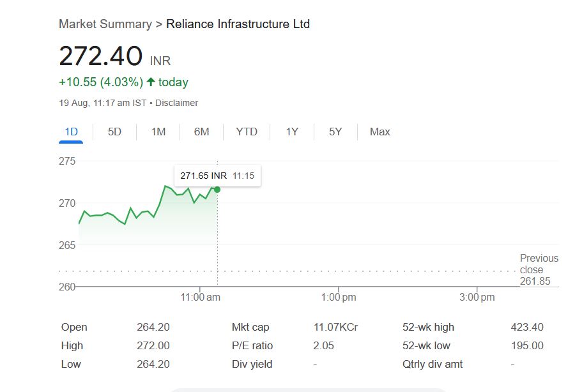
Task: Open the 6M chart range
Action: (x=201, y=132)
